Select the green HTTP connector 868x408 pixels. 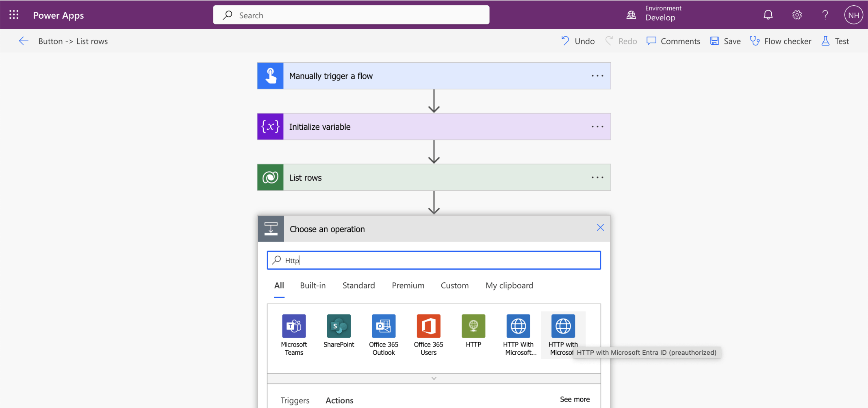coord(473,331)
